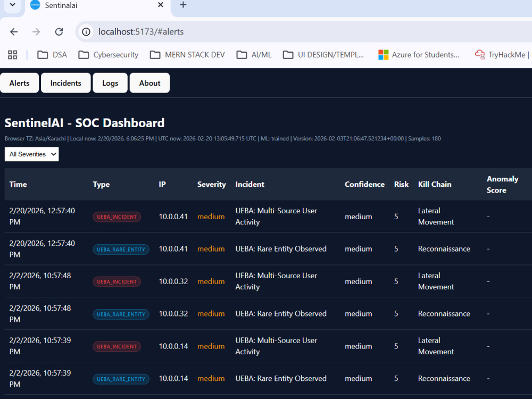This screenshot has width=532, height=399.
Task: Click the Sentinalai tab favicon
Action: point(35,5)
